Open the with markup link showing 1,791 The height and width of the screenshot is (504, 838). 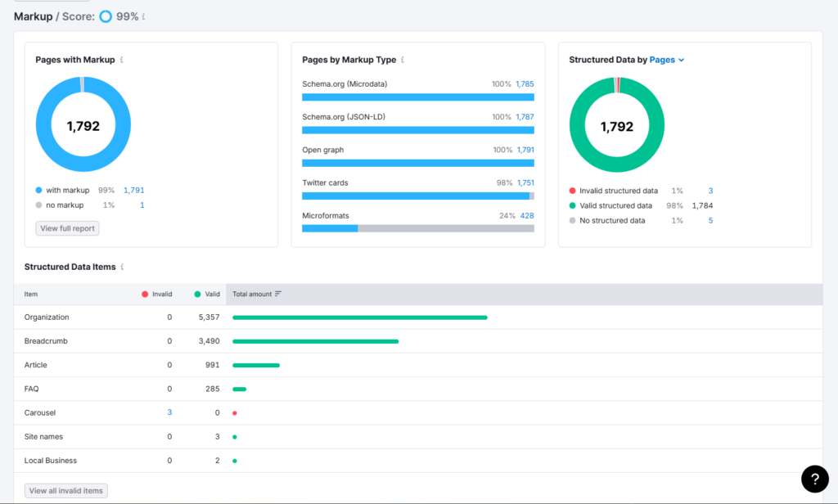coord(133,190)
